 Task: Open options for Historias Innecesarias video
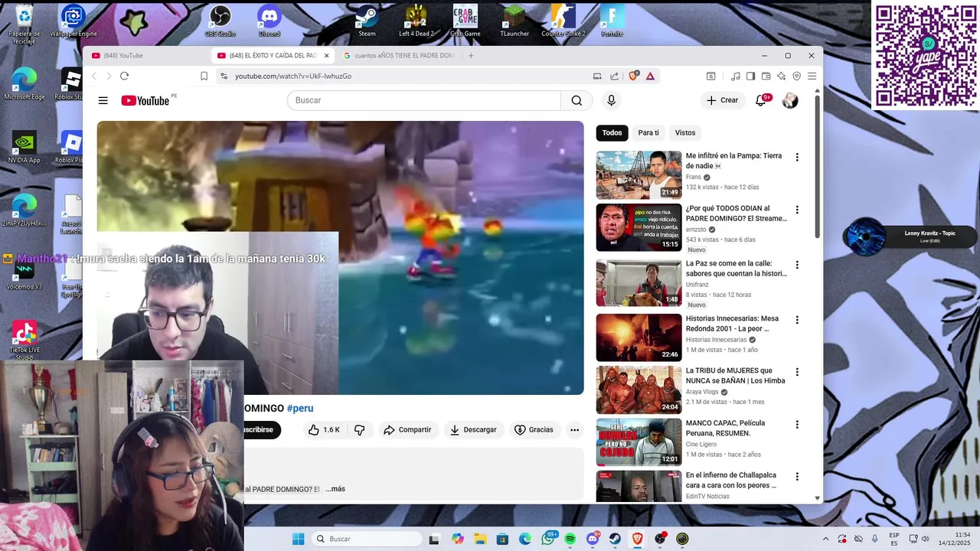797,320
